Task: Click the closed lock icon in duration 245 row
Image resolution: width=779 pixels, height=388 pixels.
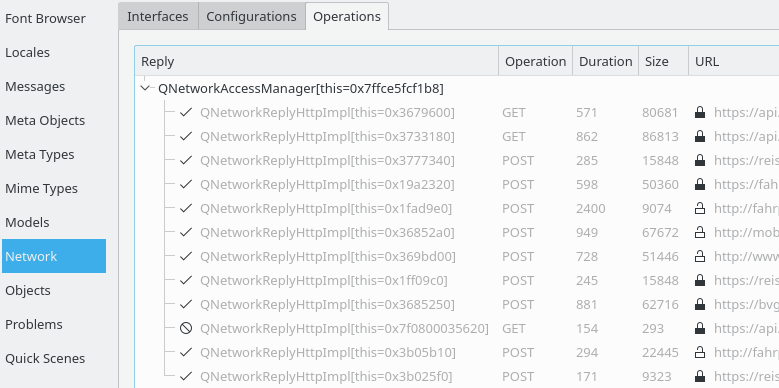Action: pyautogui.click(x=700, y=280)
